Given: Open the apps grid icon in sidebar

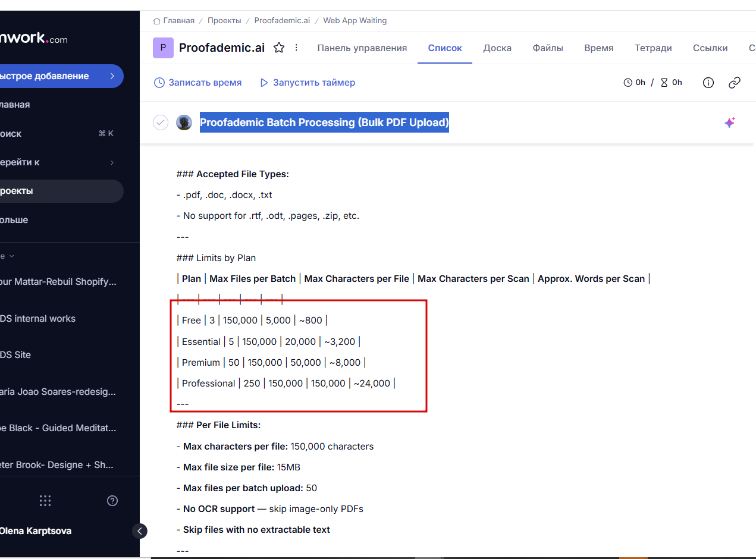Looking at the screenshot, I should [45, 501].
